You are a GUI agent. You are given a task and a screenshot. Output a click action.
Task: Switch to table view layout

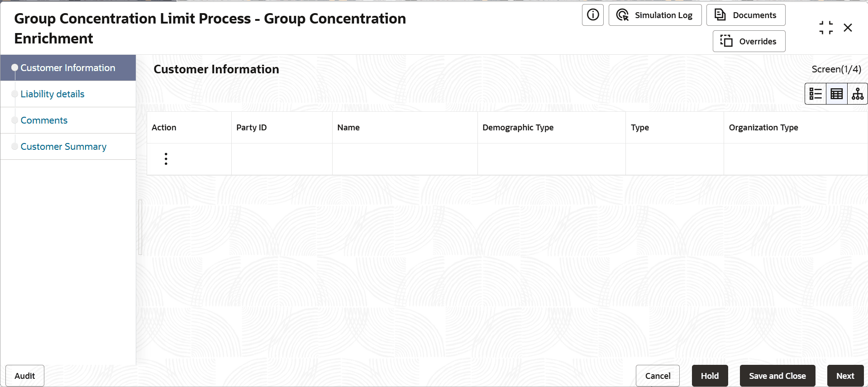click(x=836, y=94)
